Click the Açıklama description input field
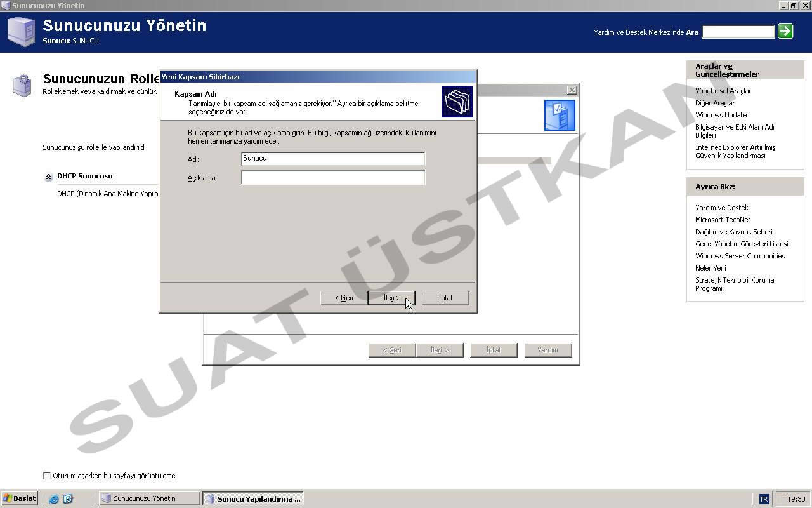The height and width of the screenshot is (508, 812). click(x=333, y=178)
